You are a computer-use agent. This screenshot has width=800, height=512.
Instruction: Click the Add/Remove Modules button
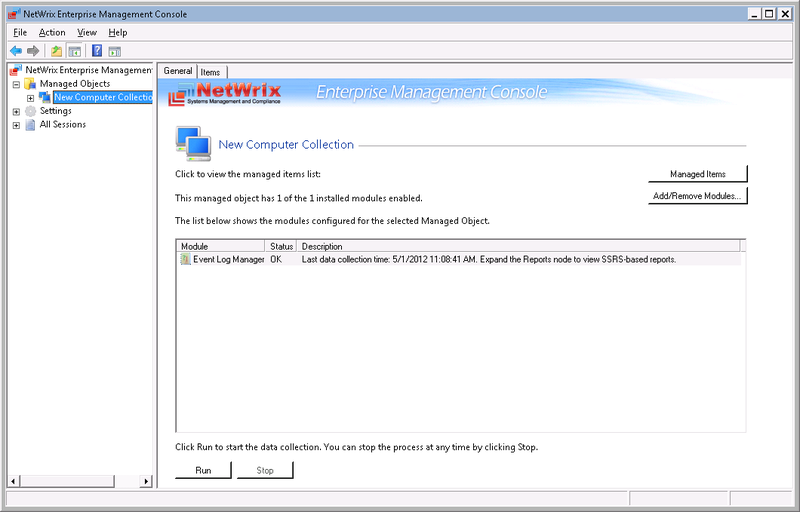click(x=697, y=196)
